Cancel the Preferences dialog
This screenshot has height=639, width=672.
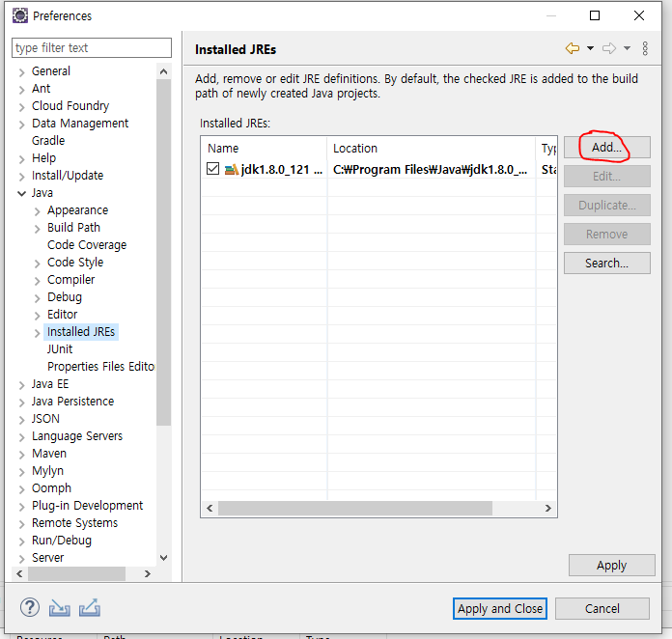[602, 608]
